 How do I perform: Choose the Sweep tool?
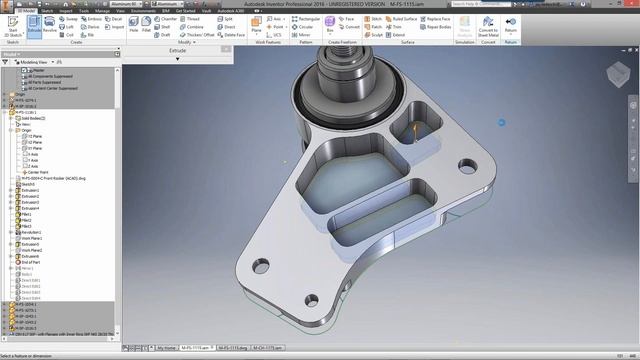[x=68, y=19]
